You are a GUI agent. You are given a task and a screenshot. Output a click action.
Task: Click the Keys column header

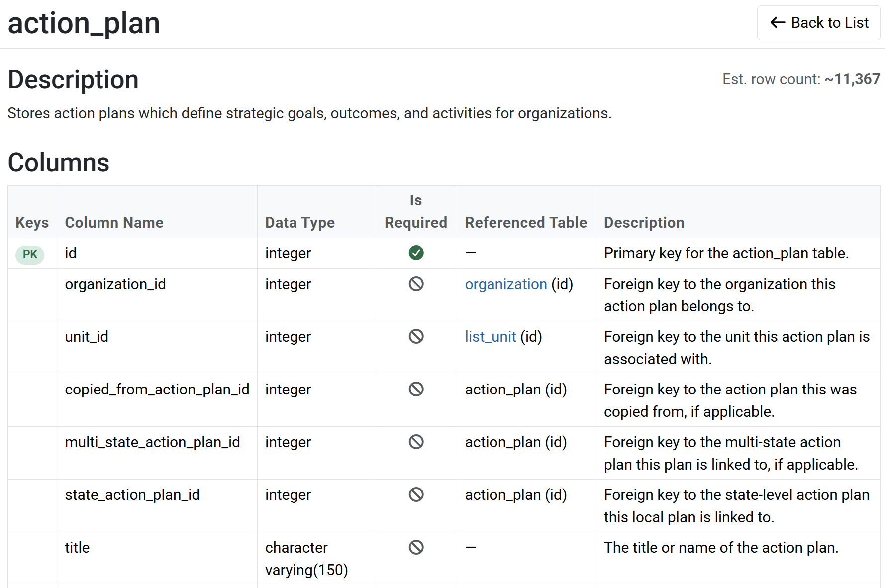tap(32, 223)
